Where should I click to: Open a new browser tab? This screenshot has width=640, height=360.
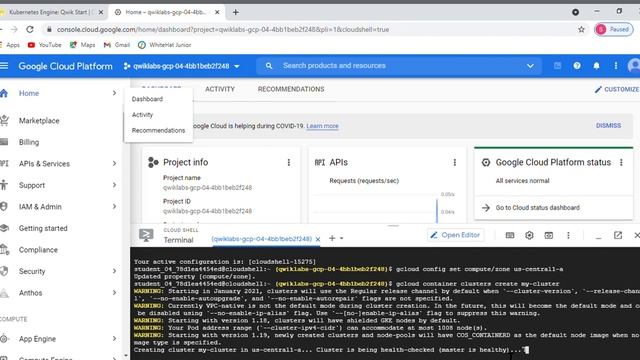236,12
